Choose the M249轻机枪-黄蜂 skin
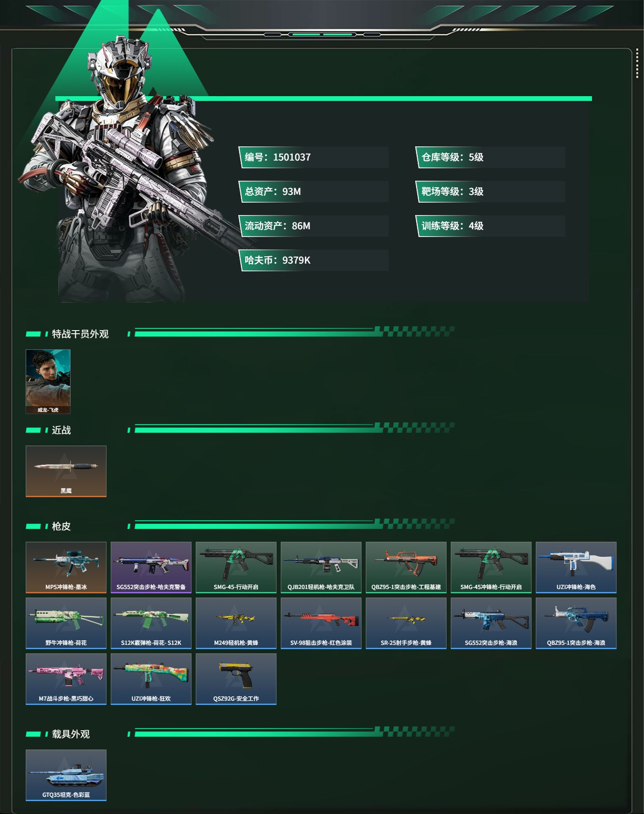The width and height of the screenshot is (644, 814). (x=236, y=623)
